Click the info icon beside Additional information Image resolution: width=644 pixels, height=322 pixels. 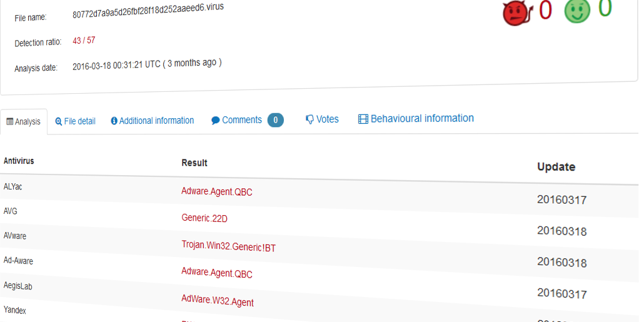click(x=114, y=121)
